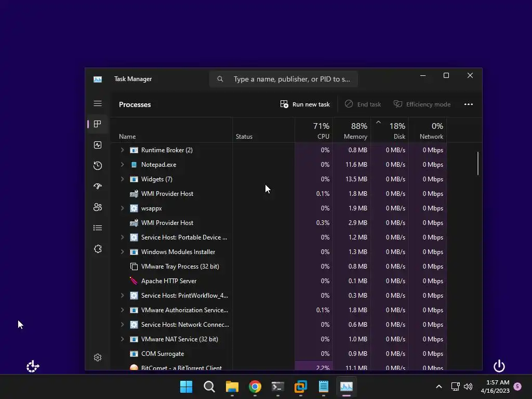
Task: Click the desktop icon with circular arrow at bottom-left
Action: (x=33, y=366)
